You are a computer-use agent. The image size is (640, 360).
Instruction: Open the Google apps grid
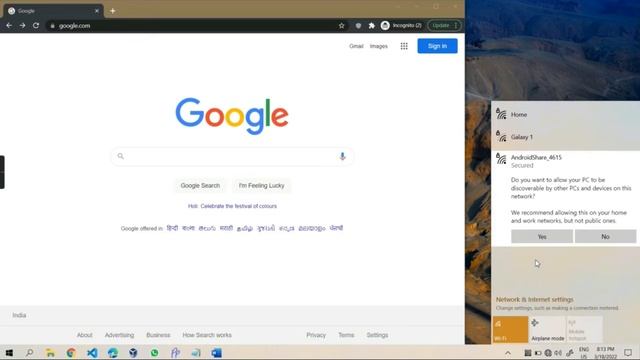point(404,46)
